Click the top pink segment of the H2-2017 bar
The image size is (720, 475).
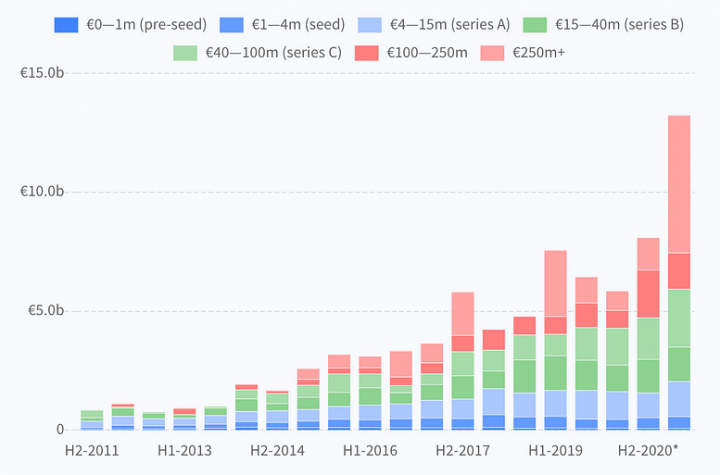[x=462, y=313]
